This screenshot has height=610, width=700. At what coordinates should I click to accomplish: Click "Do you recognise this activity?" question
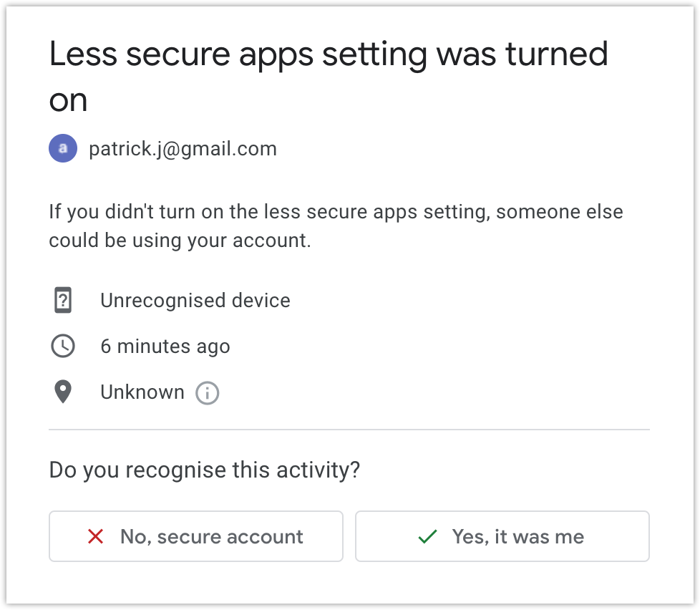click(x=204, y=470)
